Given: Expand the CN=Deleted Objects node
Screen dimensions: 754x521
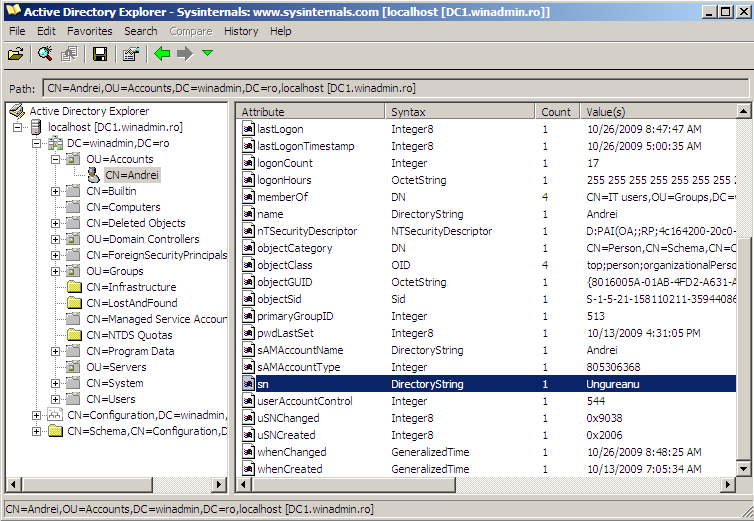Looking at the screenshot, I should [x=55, y=223].
